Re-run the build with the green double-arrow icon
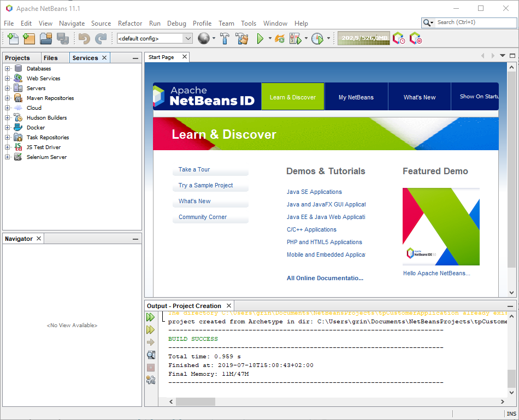 coord(151,317)
